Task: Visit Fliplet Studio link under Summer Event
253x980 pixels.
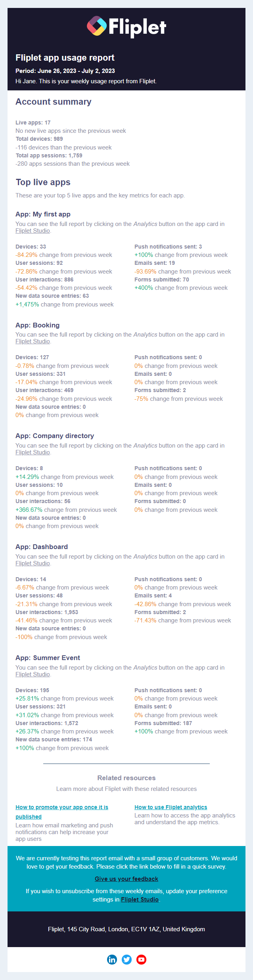Action: [x=33, y=674]
